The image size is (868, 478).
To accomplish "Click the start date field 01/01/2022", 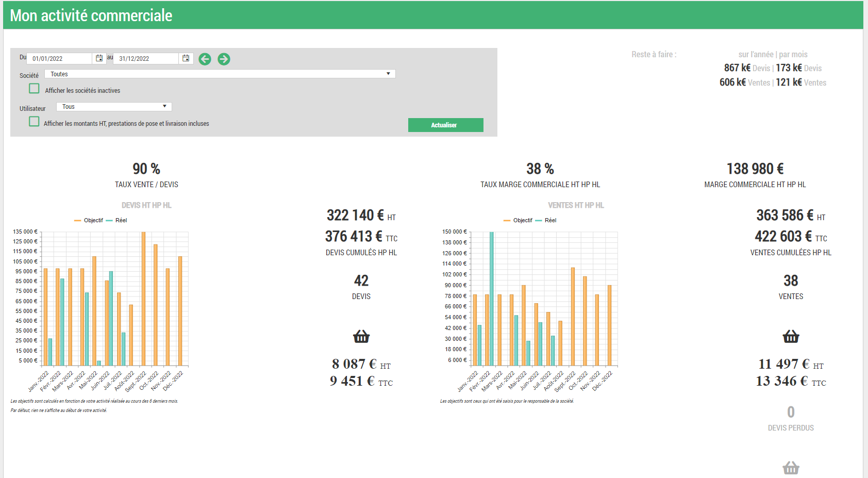I will tap(59, 59).
